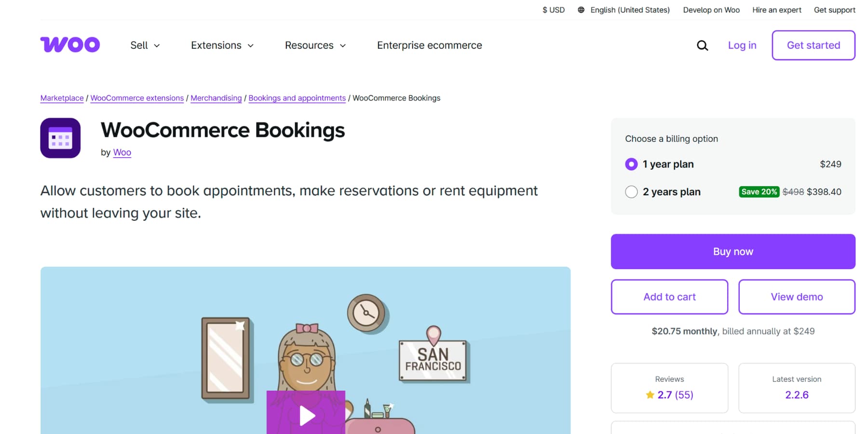This screenshot has width=868, height=434.
Task: Click the WooCommerce Bookings calendar app icon
Action: 60,138
